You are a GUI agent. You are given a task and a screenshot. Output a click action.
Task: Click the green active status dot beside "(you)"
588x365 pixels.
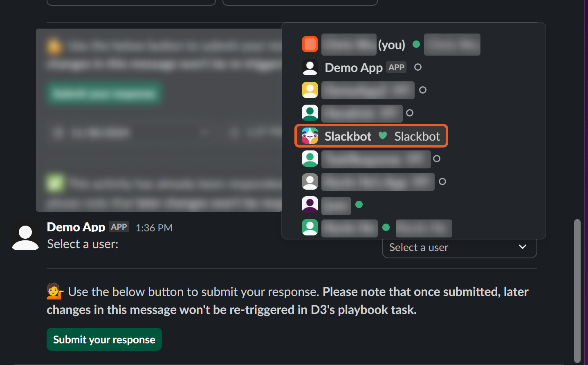point(416,44)
